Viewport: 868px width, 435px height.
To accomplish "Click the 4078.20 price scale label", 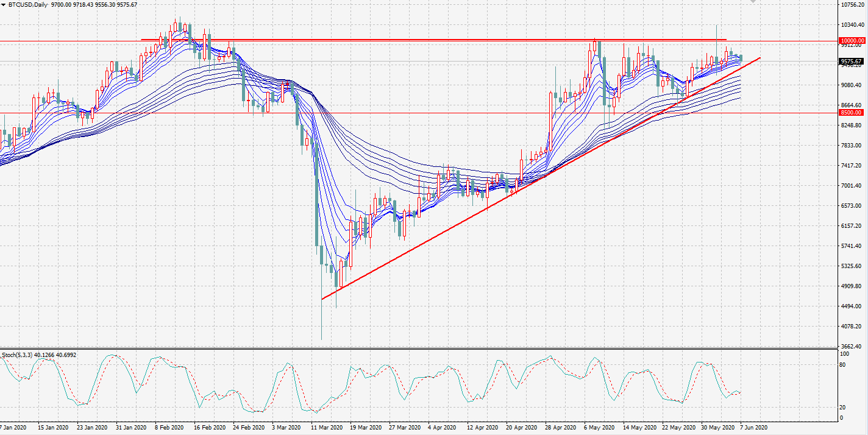I will 852,327.
